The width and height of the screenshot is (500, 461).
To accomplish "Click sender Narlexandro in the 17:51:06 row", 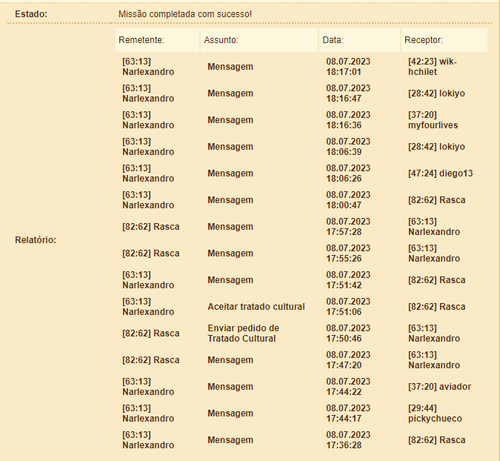I will (148, 307).
